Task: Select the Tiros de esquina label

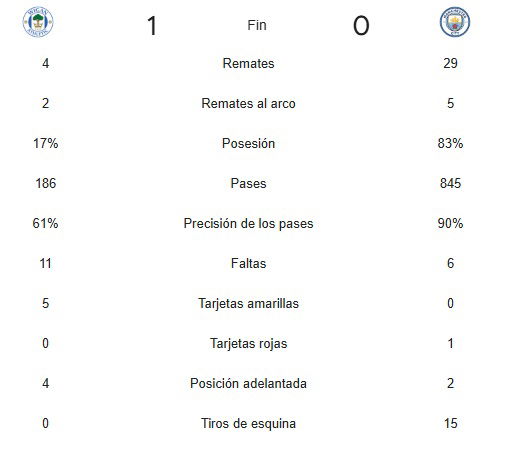Action: pos(248,423)
